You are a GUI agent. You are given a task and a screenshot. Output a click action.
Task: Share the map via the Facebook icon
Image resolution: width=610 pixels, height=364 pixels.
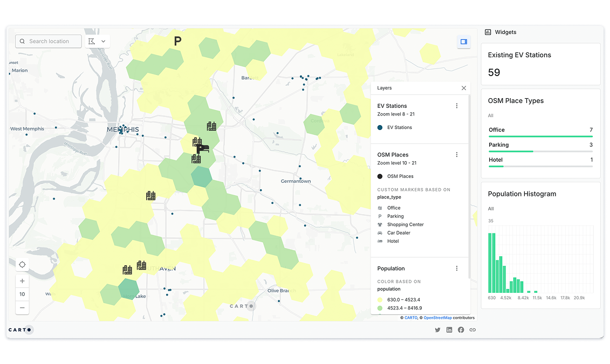coord(461,329)
